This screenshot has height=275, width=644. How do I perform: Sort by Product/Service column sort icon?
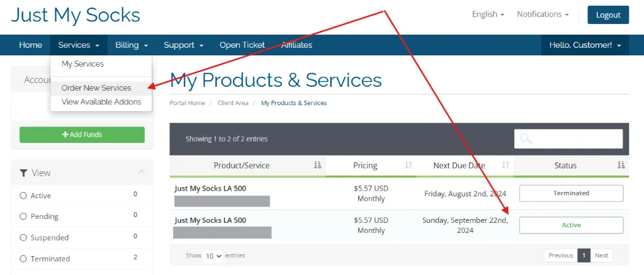(317, 165)
